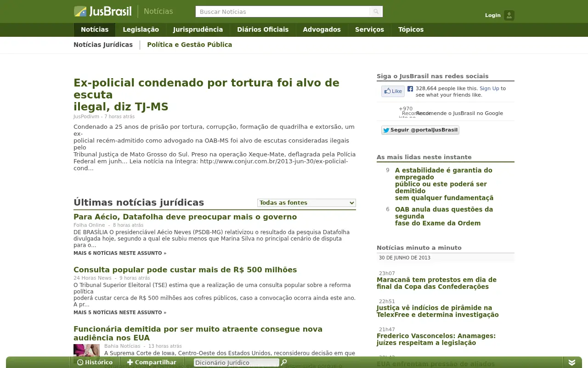This screenshot has height=368, width=588.
Task: Open Funcionária demitida por ser muito atraente article
Action: coord(198,333)
